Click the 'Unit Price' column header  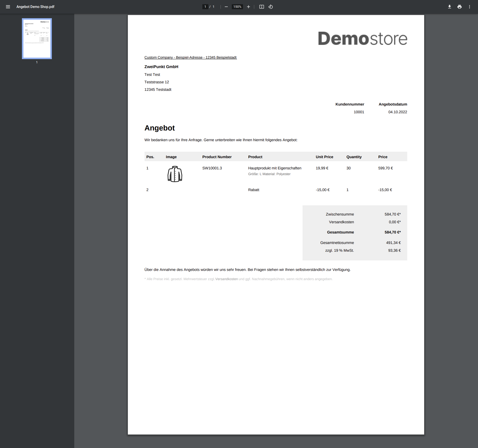(x=324, y=157)
